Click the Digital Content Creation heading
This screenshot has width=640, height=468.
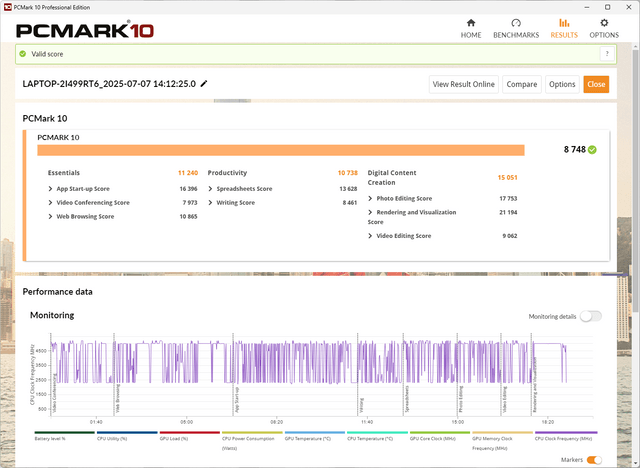pos(392,177)
